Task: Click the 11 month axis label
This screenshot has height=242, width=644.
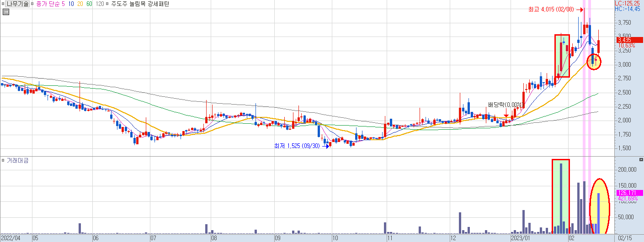Action: click(x=390, y=238)
